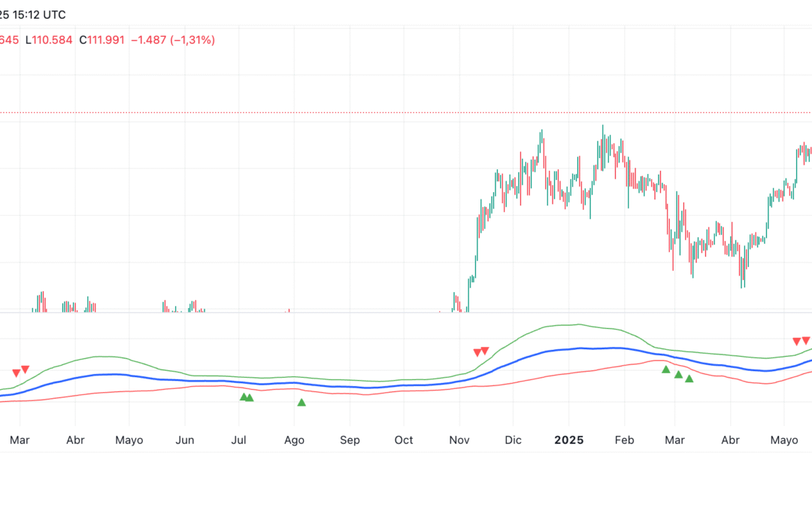
Task: Select the Sep label on the time axis
Action: (349, 440)
